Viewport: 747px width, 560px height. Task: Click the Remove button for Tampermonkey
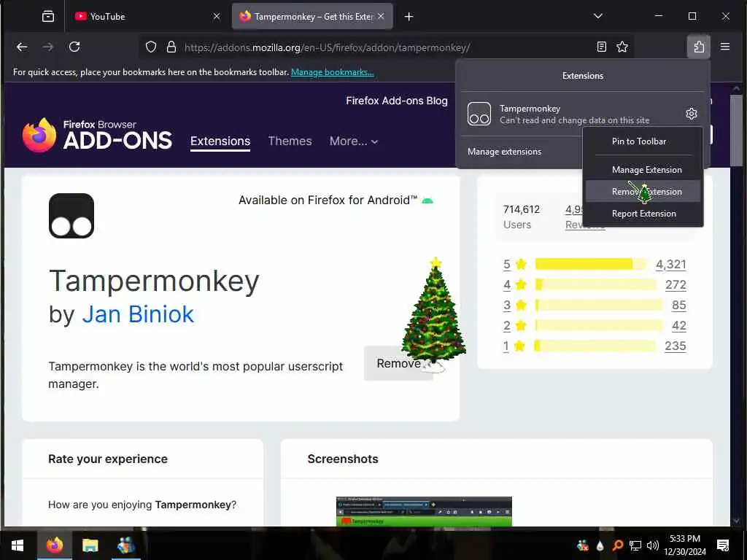tap(399, 363)
